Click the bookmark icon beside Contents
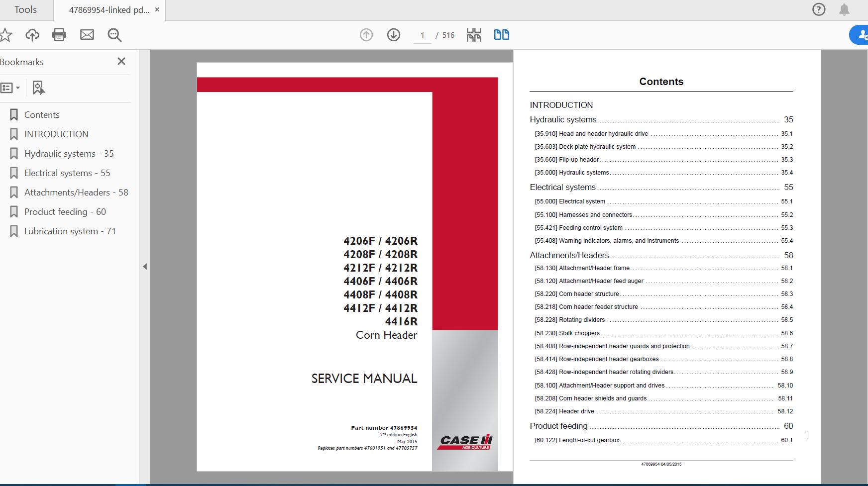The width and height of the screenshot is (868, 486). point(14,115)
